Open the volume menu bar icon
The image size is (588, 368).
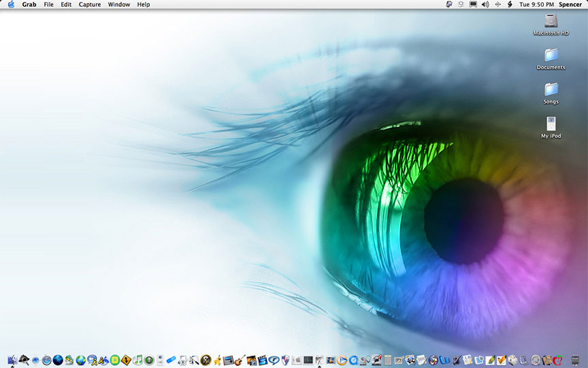pyautogui.click(x=485, y=5)
